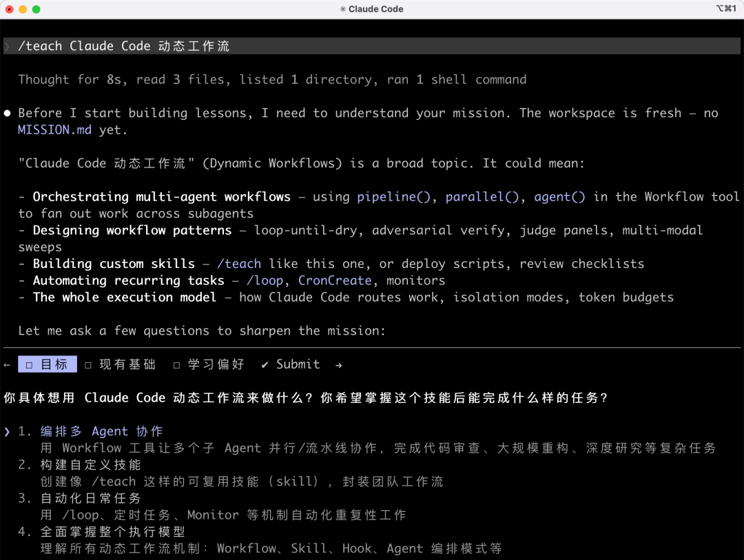The image size is (744, 560).
Task: Click the CronCreate reference
Action: (x=335, y=280)
